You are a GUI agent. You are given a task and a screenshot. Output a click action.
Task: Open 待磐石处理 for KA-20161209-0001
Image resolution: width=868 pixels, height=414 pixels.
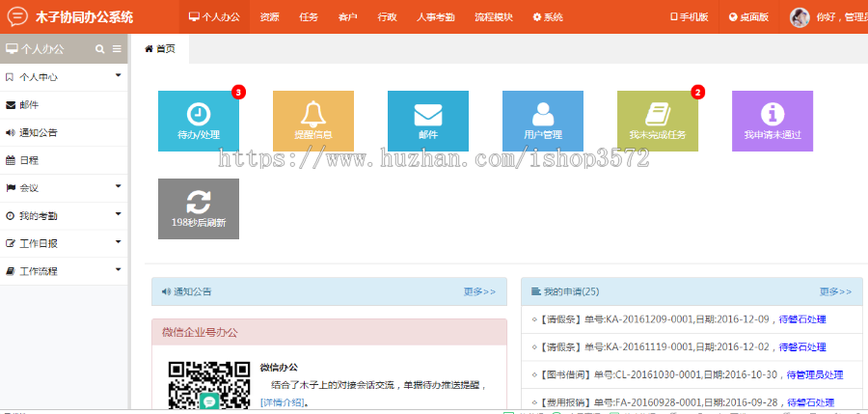coord(802,319)
